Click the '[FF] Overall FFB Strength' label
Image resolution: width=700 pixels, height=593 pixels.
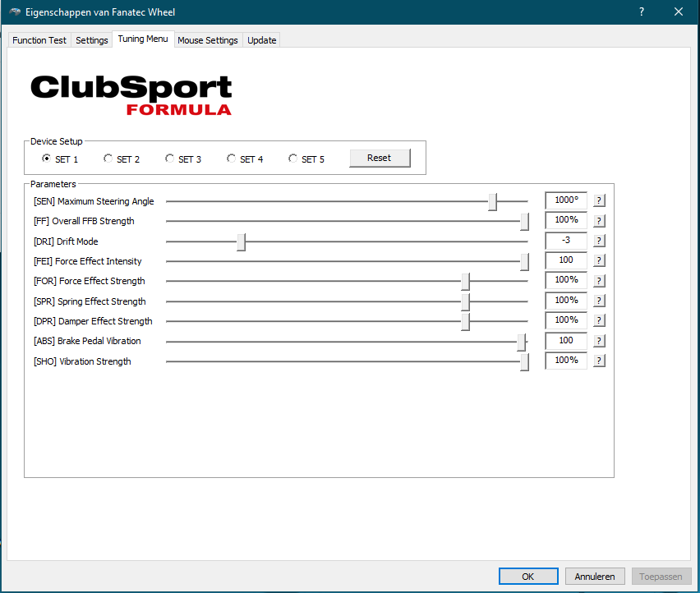tap(84, 221)
